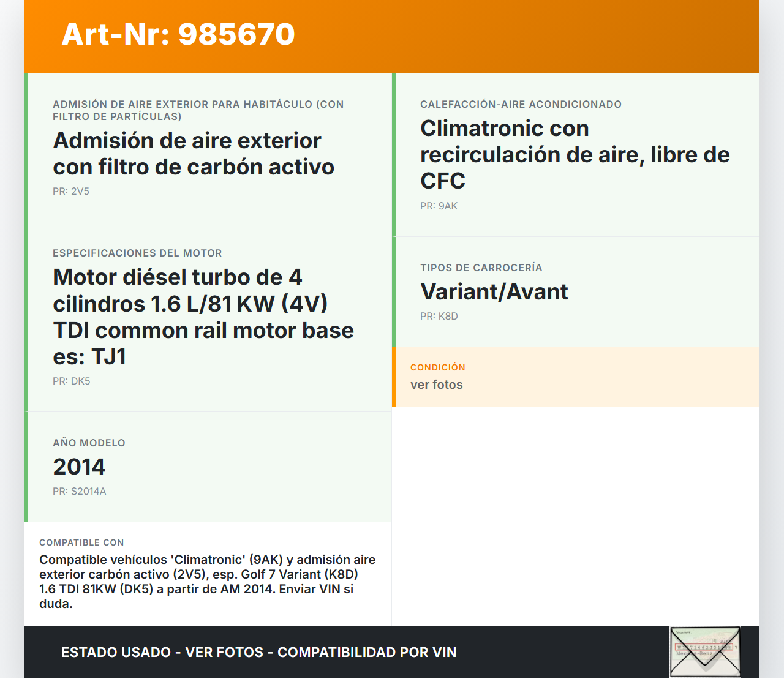Select the compatibility description paragraph
The width and height of the screenshot is (784, 679).
click(x=207, y=582)
